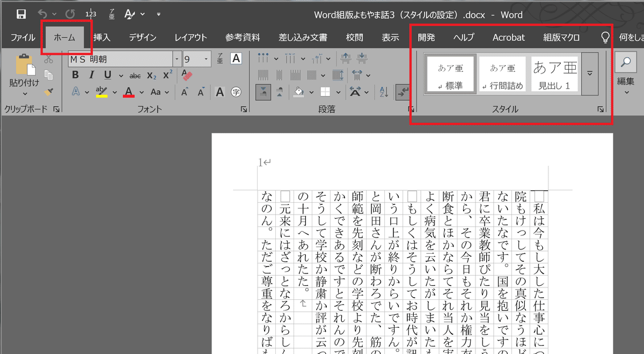The image size is (644, 354).
Task: Click the ＭＳ 明朝 font name box
Action: pos(120,59)
